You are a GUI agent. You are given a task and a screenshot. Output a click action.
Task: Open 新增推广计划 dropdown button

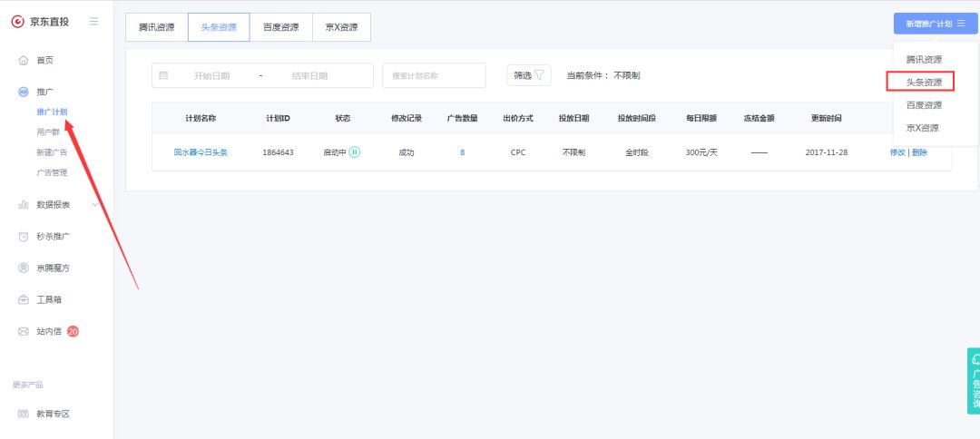click(x=935, y=24)
